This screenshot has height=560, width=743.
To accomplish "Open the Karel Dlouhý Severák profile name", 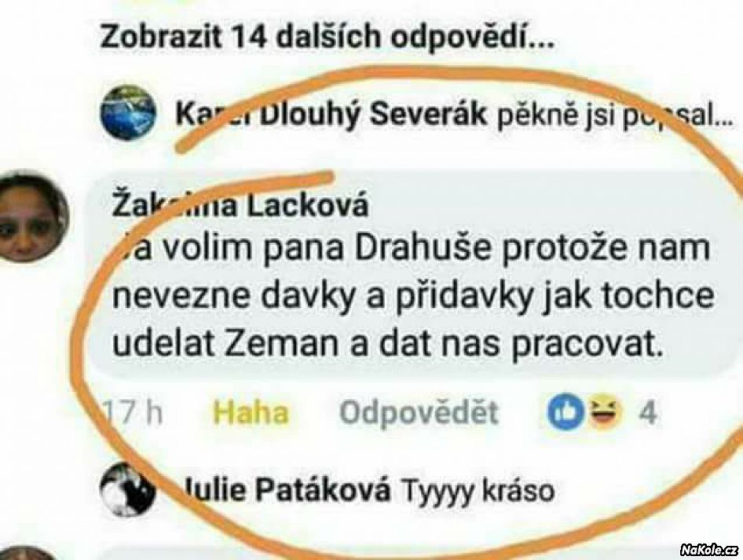I will pos(331,114).
